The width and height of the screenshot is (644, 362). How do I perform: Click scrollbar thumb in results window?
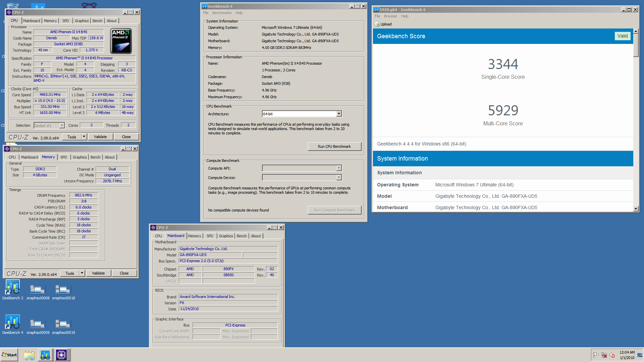(x=636, y=45)
